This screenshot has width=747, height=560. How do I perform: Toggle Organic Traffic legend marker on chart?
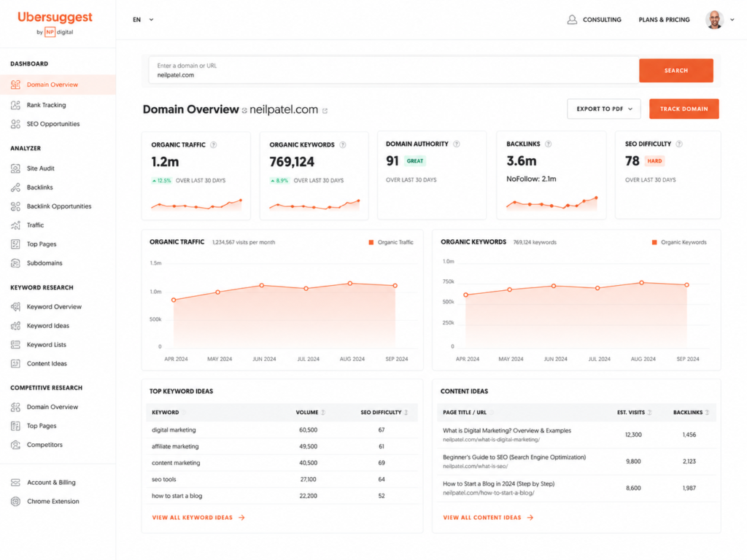(371, 242)
